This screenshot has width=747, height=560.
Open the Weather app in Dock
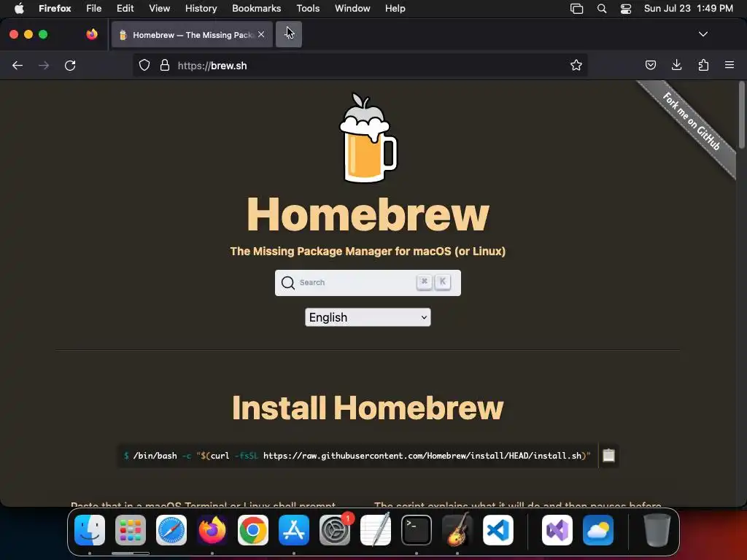[598, 530]
